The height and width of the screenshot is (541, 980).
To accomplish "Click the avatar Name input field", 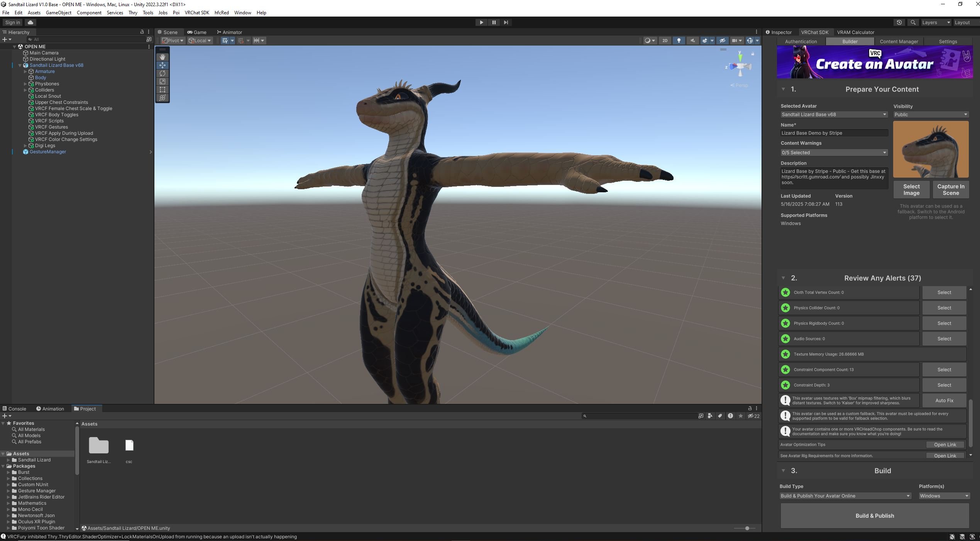I will [x=834, y=133].
